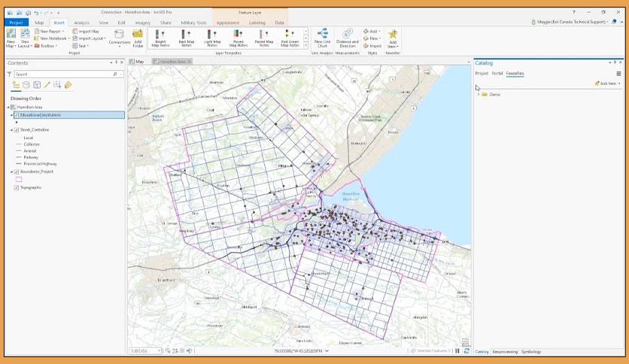Click the Boundaries_Project pink symbol swatch
This screenshot has height=364, width=629.
coord(18,179)
